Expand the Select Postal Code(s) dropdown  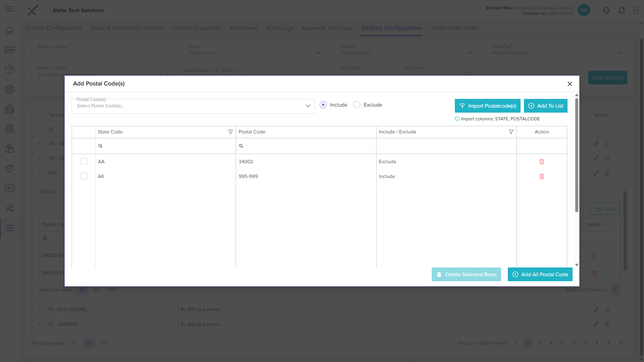point(308,106)
